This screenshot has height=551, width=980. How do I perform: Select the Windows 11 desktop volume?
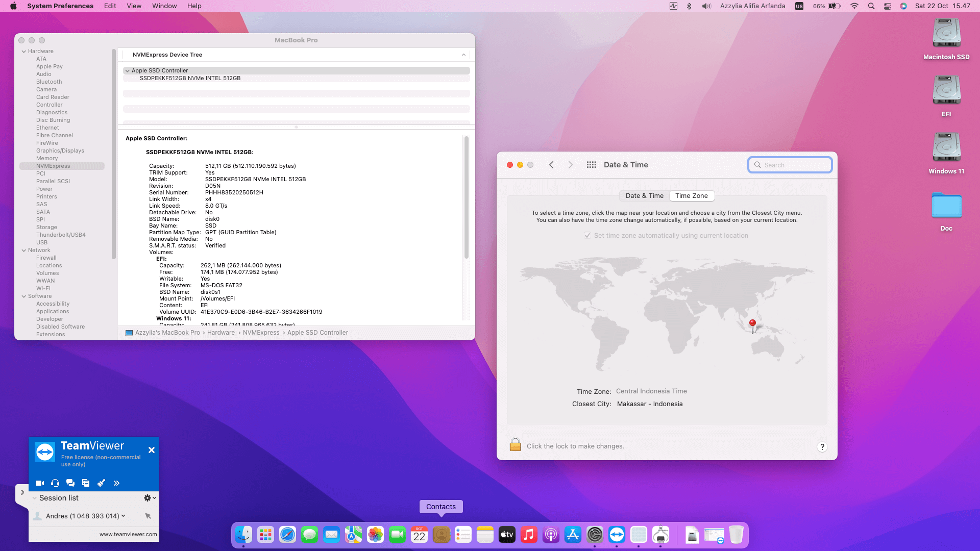[946, 153]
